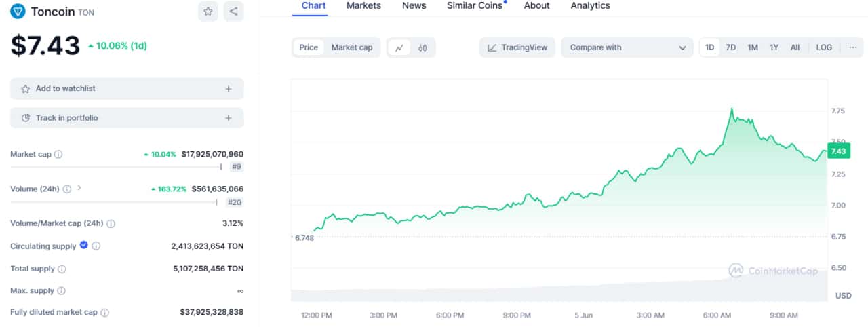Click the info icon beside Max. supply
The height and width of the screenshot is (327, 868).
click(61, 291)
